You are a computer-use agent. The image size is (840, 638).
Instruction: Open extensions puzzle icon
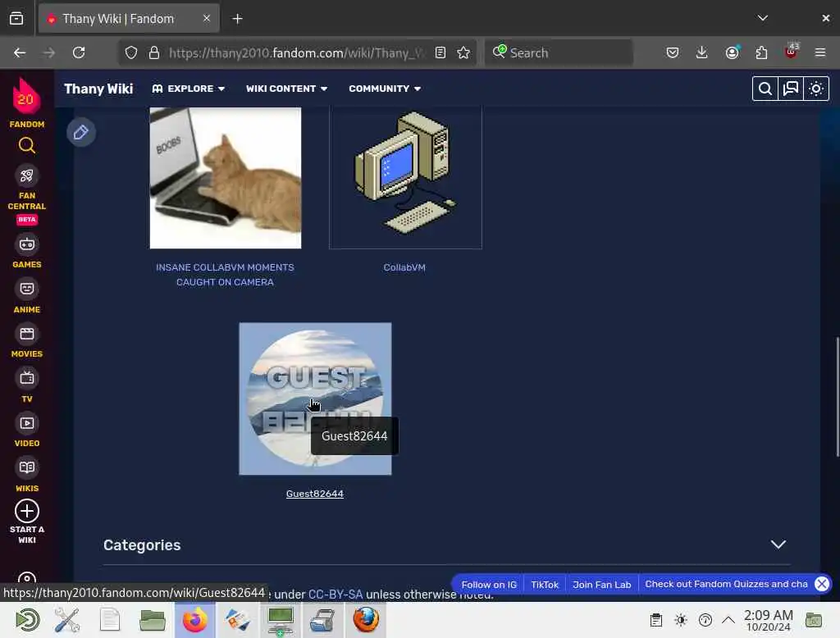click(761, 52)
